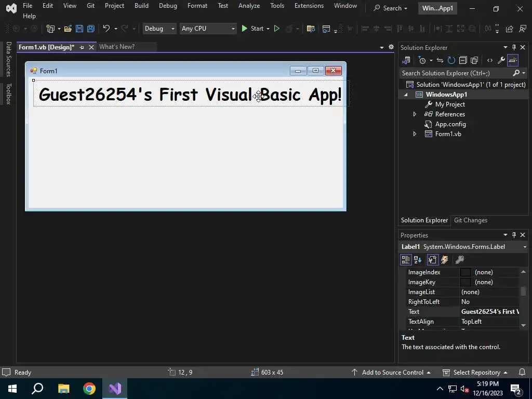
Task: Click the Live Share icon
Action: (x=509, y=29)
